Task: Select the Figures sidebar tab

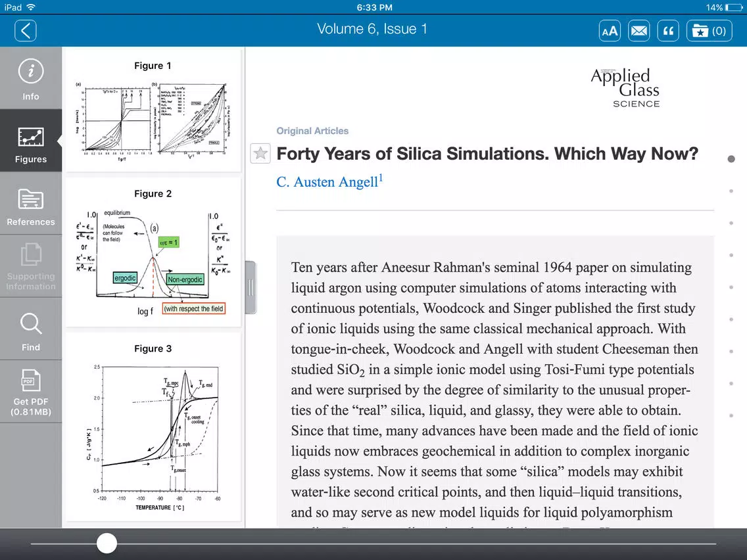Action: pos(31,141)
